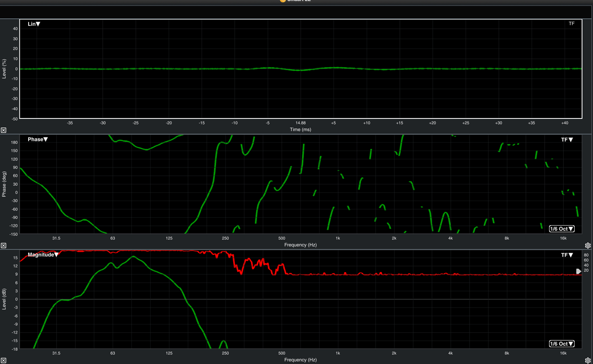Image resolution: width=593 pixels, height=364 pixels.
Task: Click the Frequency (Hz) label under the Magnitude plot
Action: (300, 360)
